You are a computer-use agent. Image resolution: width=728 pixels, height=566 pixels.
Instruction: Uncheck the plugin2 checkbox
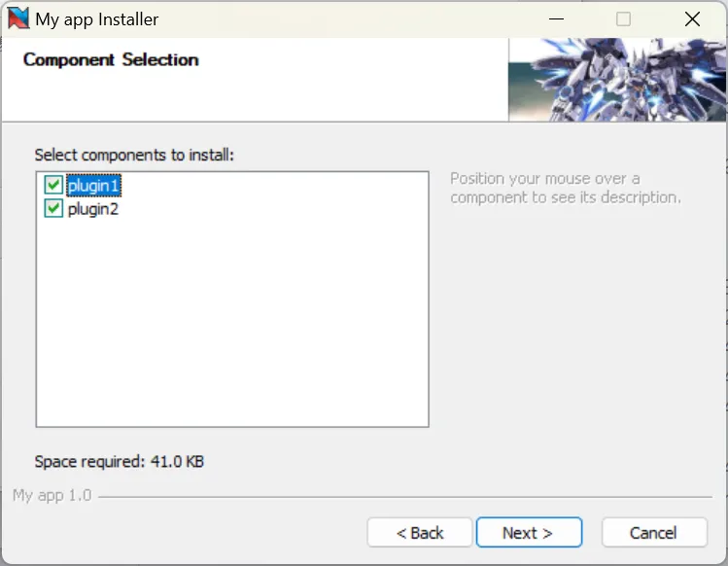point(53,208)
